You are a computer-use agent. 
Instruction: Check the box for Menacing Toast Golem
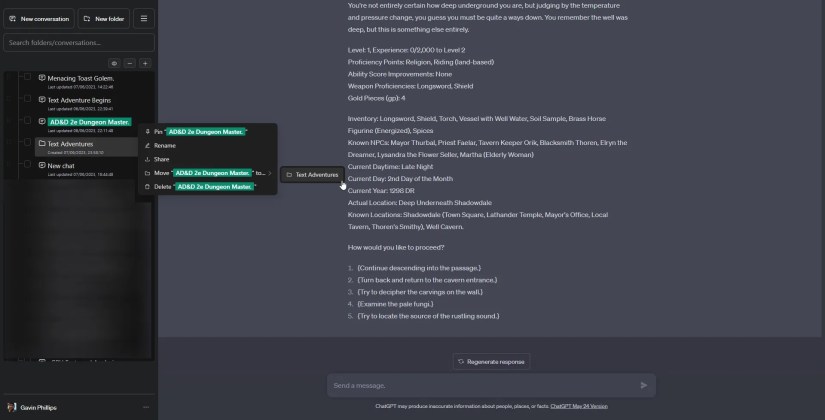[27, 77]
